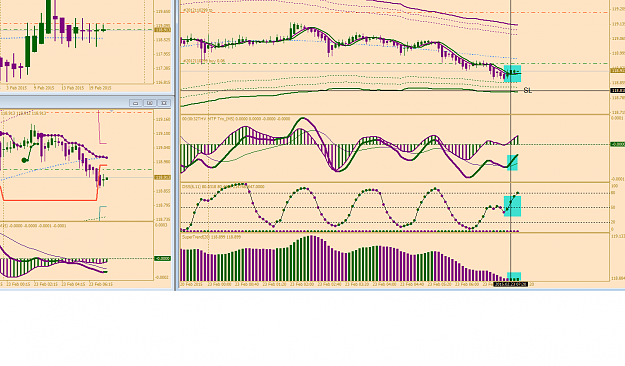Click the 19 Feb 2015 date label
The image size is (625, 366).
[100, 88]
